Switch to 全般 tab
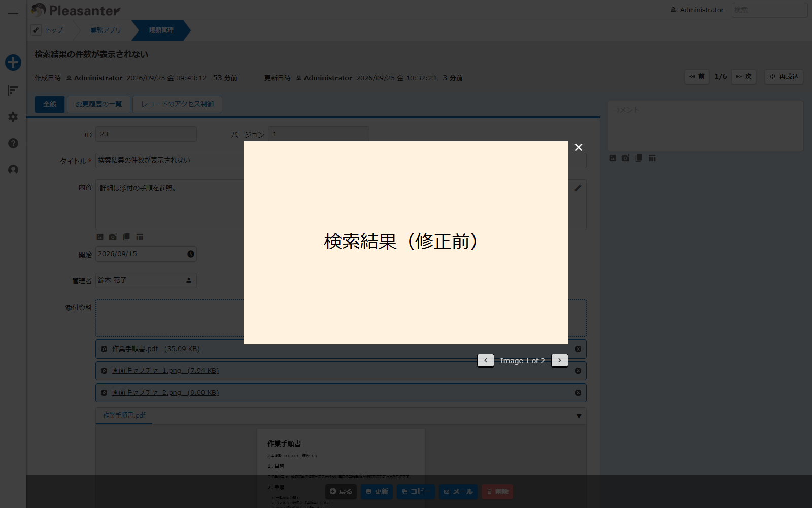The image size is (812, 508). point(50,104)
